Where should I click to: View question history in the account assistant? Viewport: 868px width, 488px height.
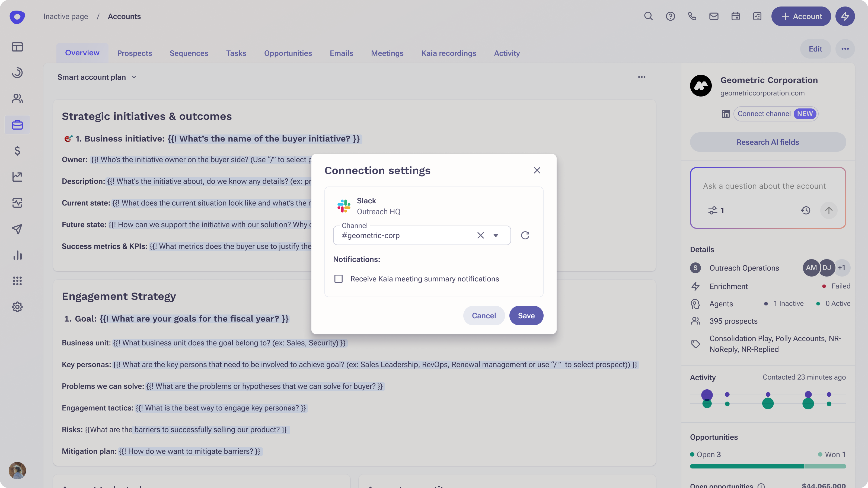pos(806,210)
